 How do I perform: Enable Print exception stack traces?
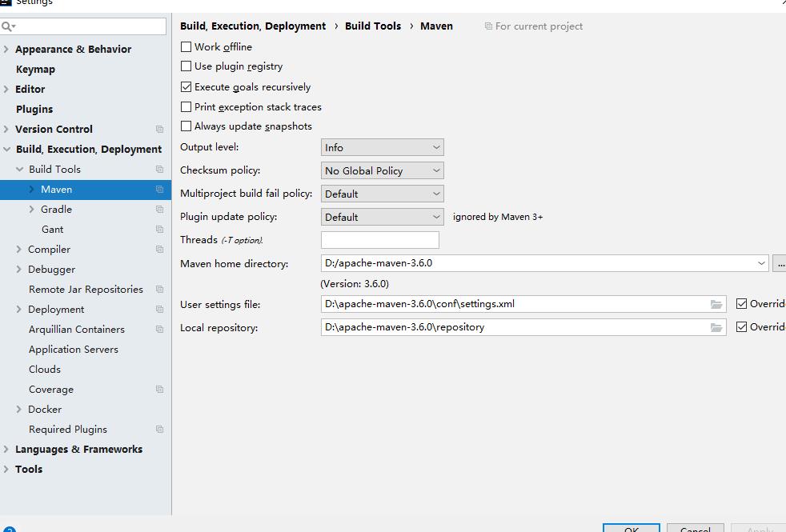click(x=186, y=106)
